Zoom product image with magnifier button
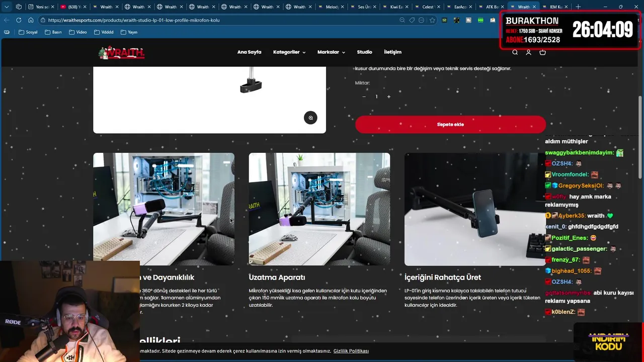Viewport: 644px width, 362px height. coord(310,118)
